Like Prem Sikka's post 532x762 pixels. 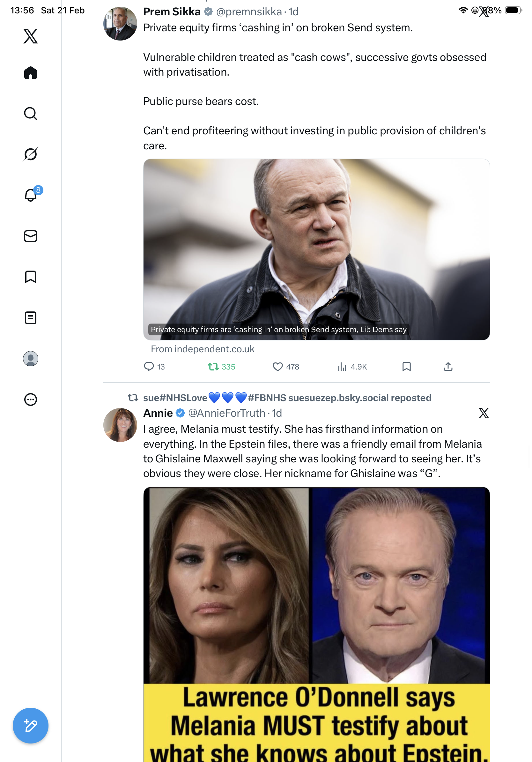tap(277, 367)
